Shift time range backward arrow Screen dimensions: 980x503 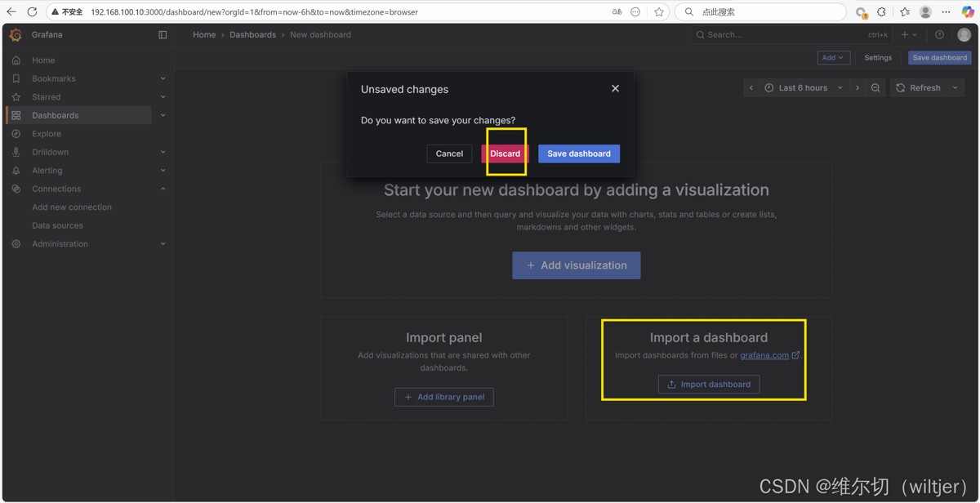click(751, 88)
